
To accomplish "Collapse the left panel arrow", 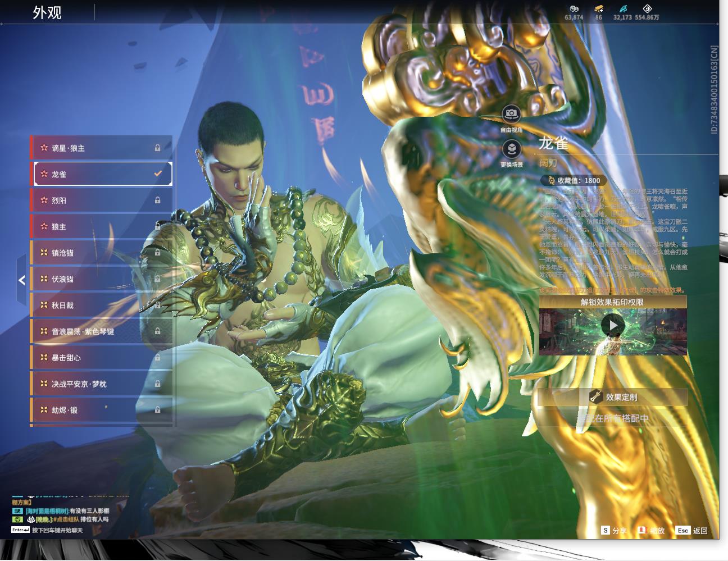I will pyautogui.click(x=21, y=280).
